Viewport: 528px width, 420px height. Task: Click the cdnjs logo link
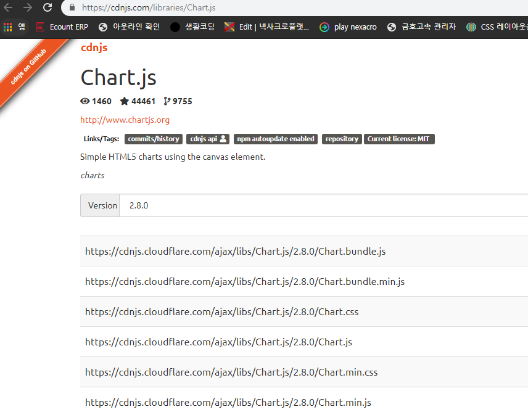(x=94, y=47)
